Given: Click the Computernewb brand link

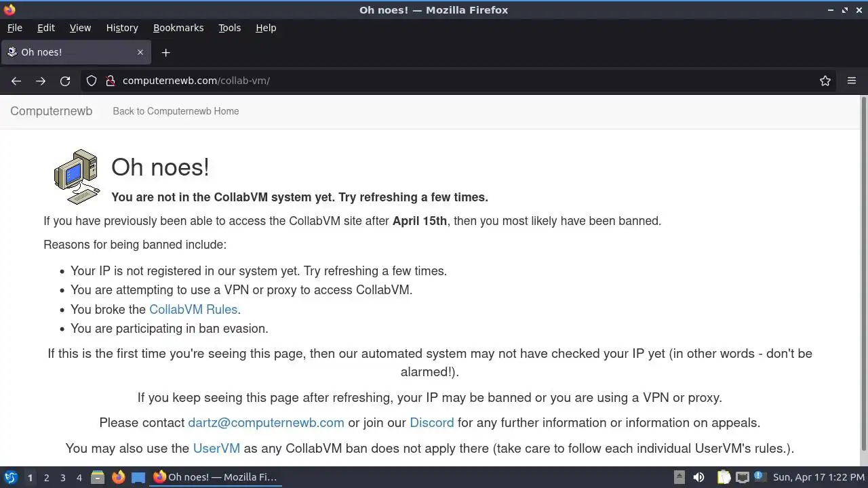Looking at the screenshot, I should 52,111.
